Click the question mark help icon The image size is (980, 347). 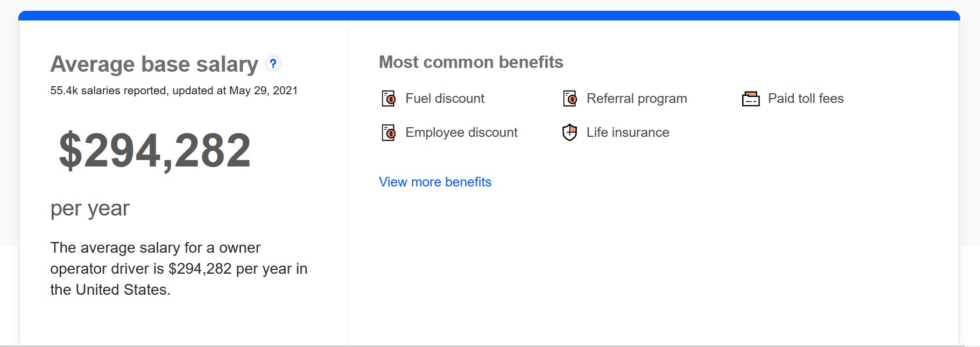273,64
